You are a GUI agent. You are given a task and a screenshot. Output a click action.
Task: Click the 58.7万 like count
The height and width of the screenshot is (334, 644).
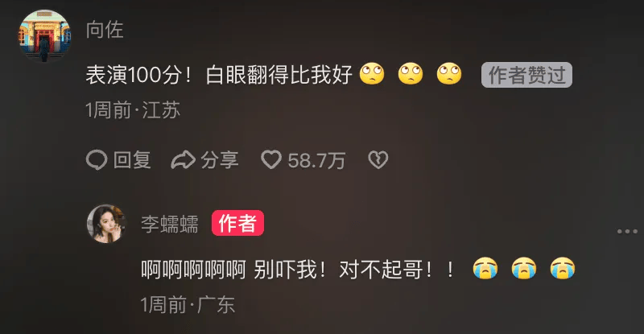pyautogui.click(x=316, y=160)
